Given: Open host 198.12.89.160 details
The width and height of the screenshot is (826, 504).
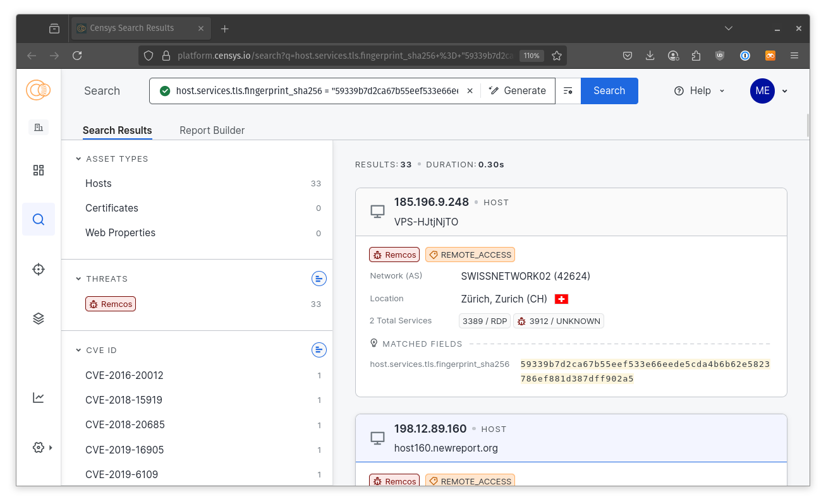Looking at the screenshot, I should coord(430,429).
